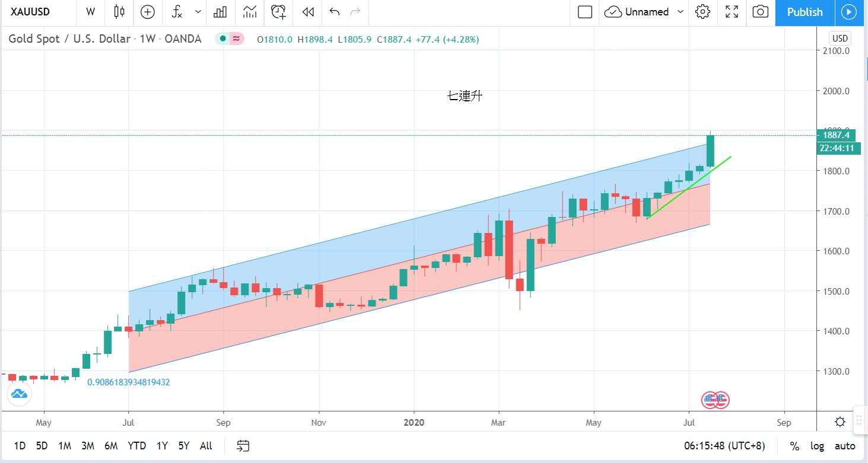Click the Compare or add symbol icon
868x463 pixels.
[147, 12]
